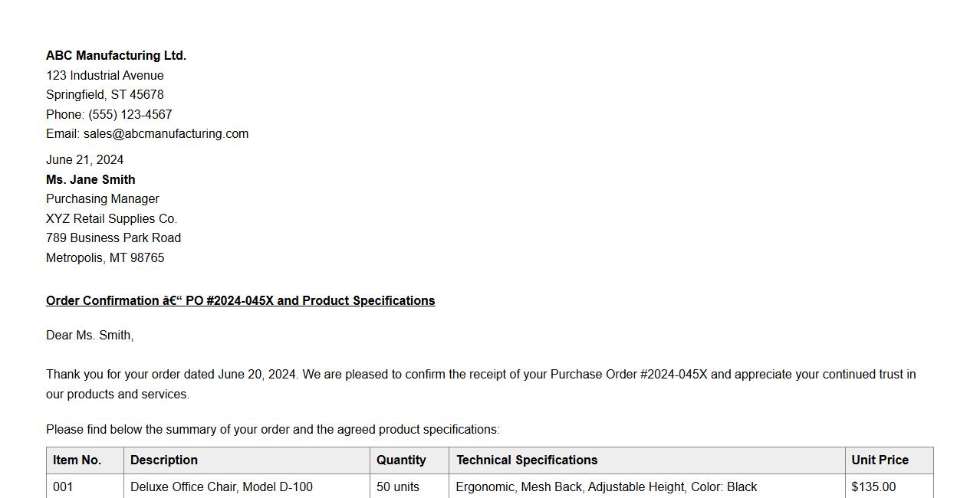Viewport: 980px width, 498px height.
Task: Click the recipient name Ms. Jane Smith
Action: (90, 180)
